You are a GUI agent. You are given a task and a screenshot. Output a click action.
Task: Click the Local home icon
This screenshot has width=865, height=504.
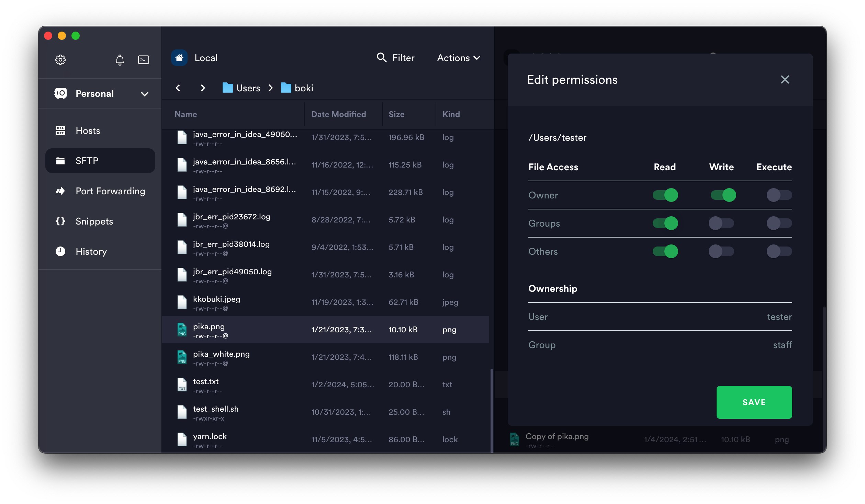tap(179, 58)
